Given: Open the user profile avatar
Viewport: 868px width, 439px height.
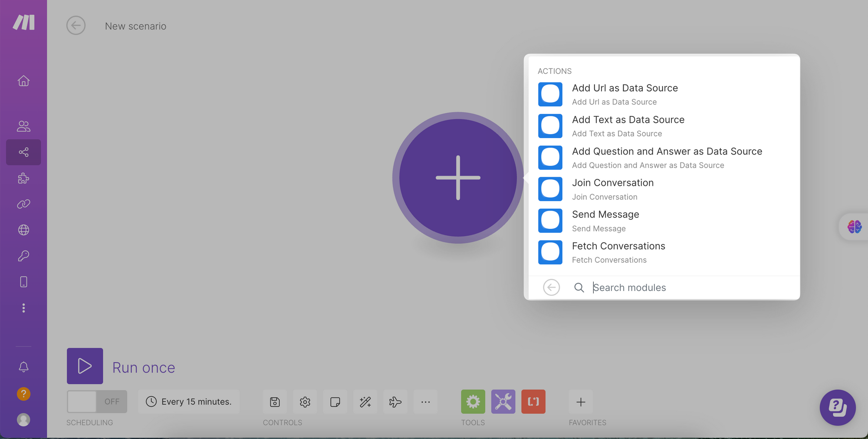Looking at the screenshot, I should [23, 419].
